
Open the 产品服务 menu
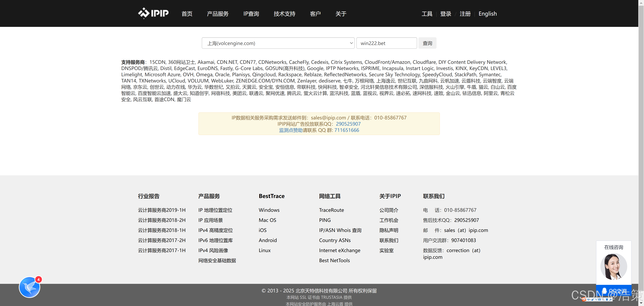tap(218, 14)
